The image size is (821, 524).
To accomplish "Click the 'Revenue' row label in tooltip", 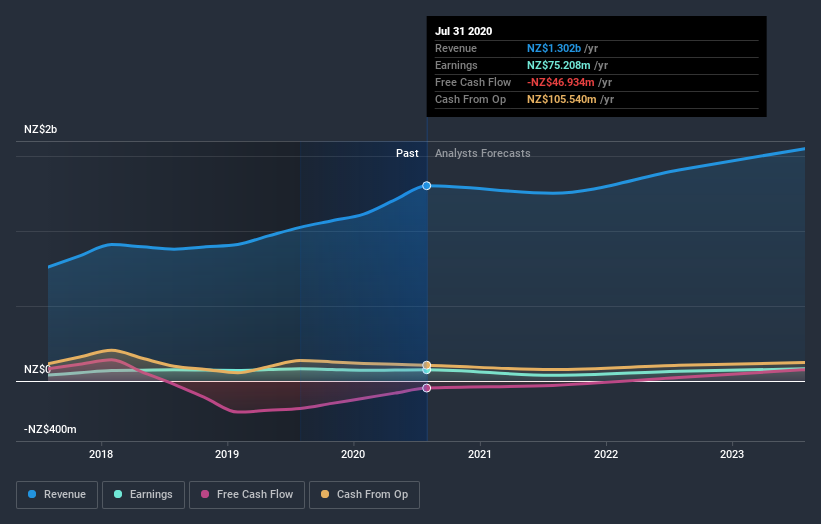I will 456,48.
